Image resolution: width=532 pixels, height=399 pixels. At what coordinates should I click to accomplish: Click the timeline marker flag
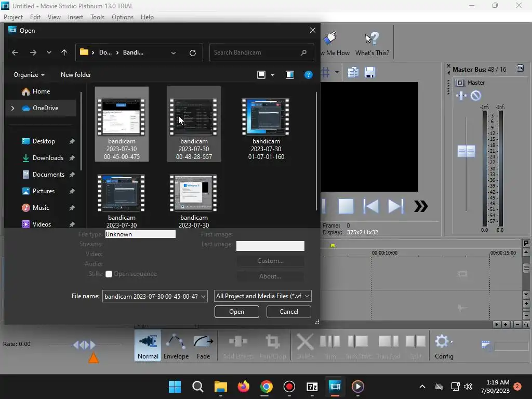click(x=332, y=246)
